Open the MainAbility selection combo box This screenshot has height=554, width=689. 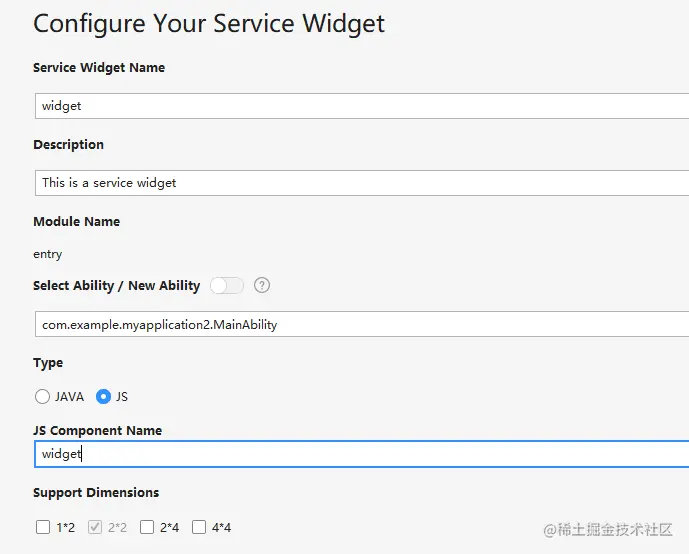pos(360,324)
